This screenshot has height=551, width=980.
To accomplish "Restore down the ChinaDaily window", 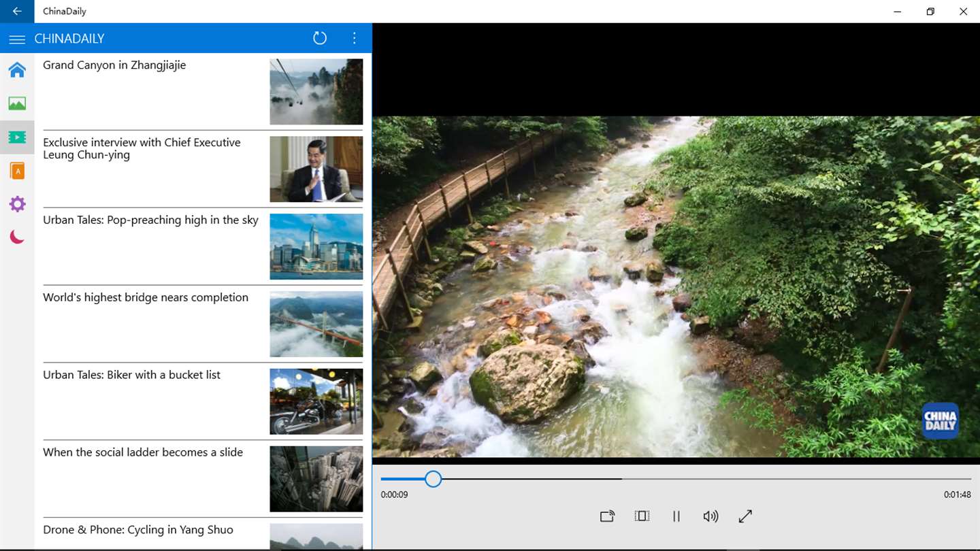I will click(930, 12).
